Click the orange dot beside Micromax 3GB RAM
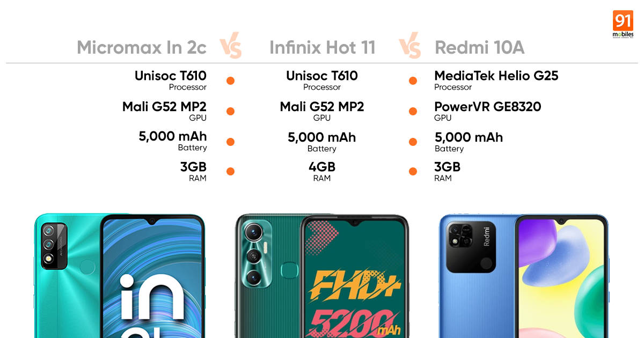644x338 pixels. [230, 172]
